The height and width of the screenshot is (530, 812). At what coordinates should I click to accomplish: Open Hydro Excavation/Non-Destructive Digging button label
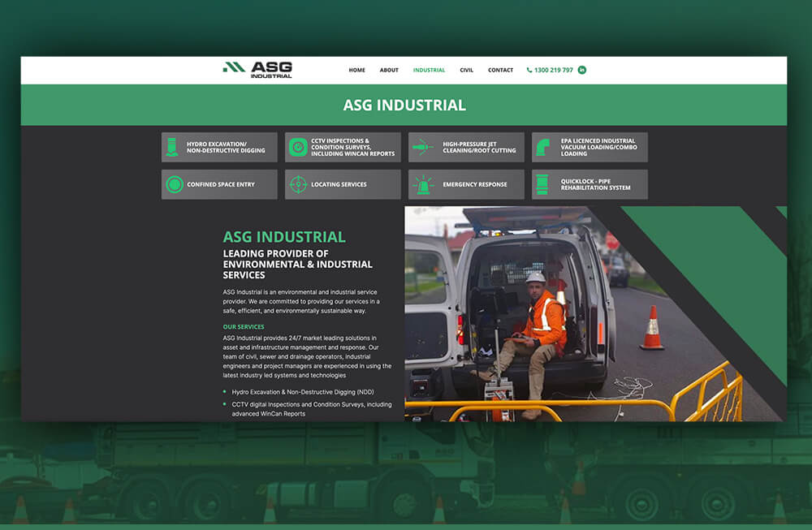pyautogui.click(x=226, y=148)
